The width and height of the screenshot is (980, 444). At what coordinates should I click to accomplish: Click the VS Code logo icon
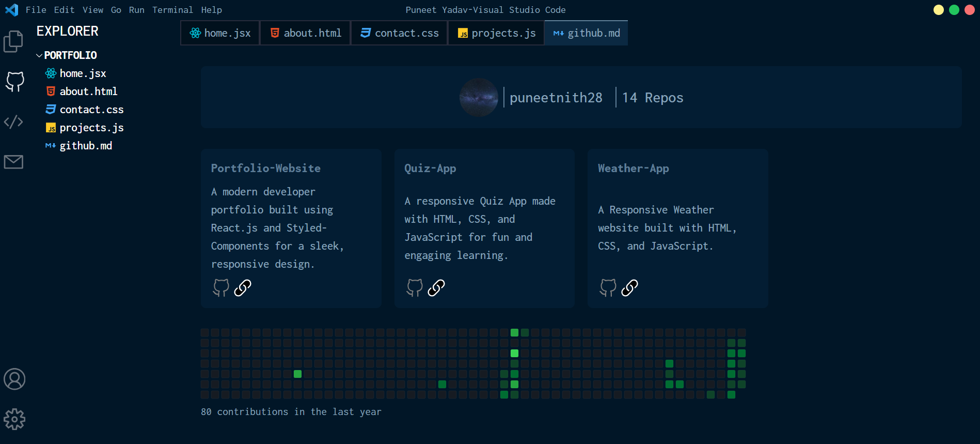click(11, 10)
